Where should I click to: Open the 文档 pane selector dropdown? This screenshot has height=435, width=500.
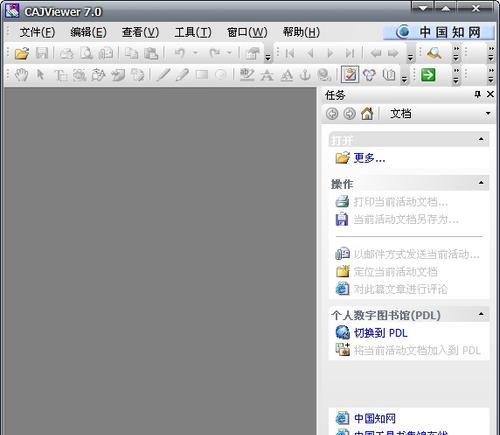488,114
